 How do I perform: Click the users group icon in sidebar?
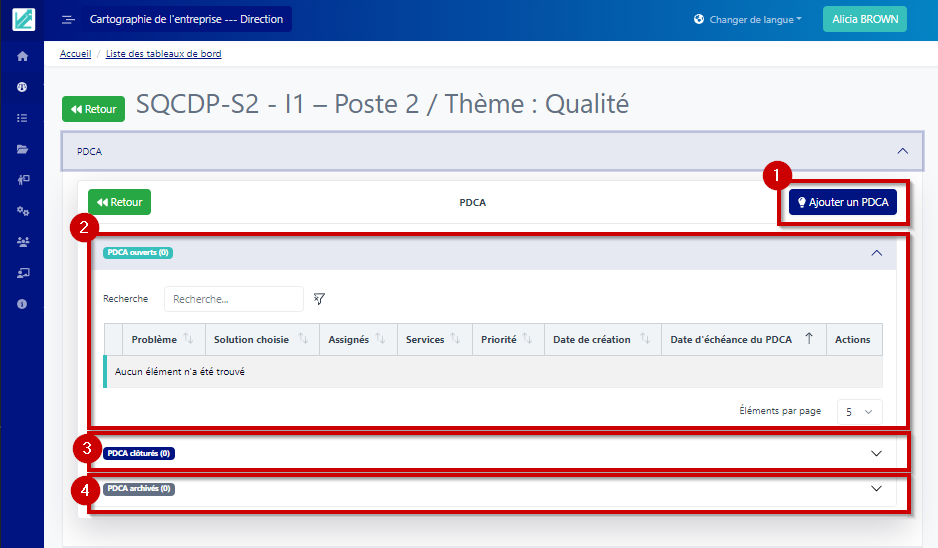point(22,242)
